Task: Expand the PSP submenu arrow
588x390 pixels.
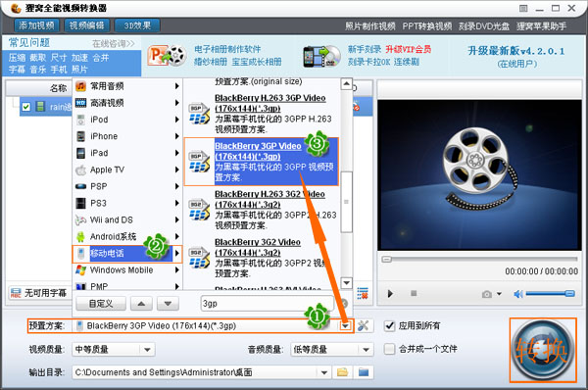Action: [x=177, y=186]
